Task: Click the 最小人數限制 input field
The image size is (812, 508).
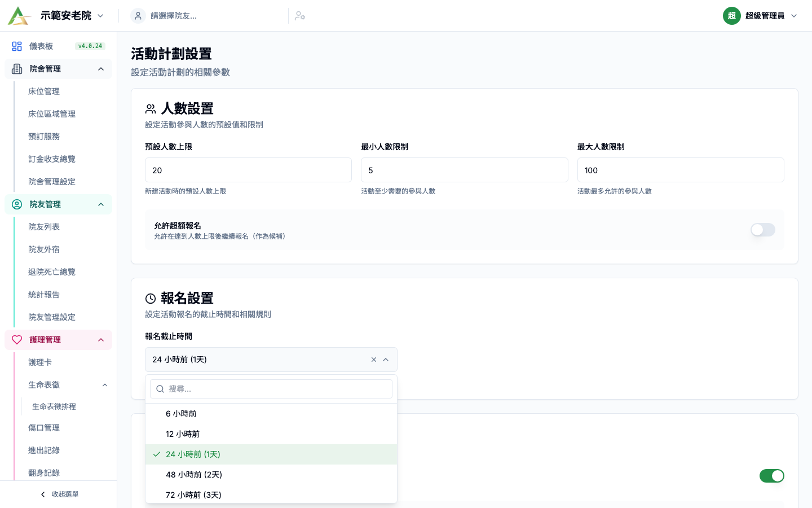Action: click(464, 170)
